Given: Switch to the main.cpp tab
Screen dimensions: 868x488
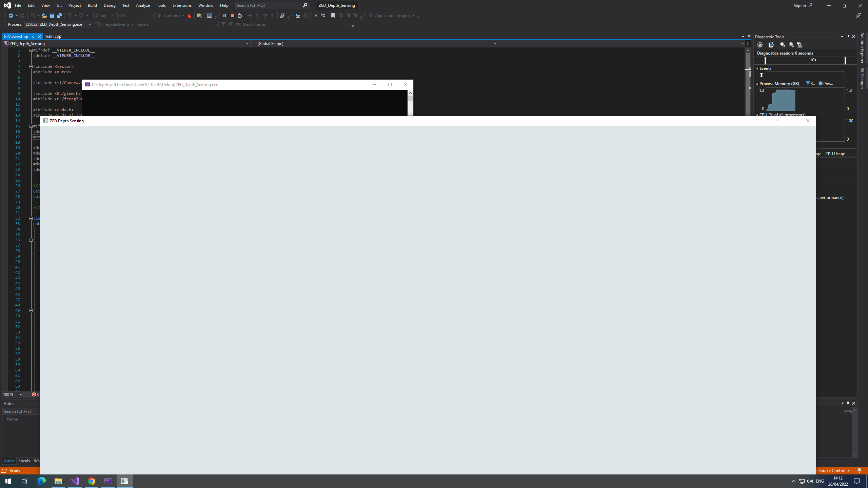Looking at the screenshot, I should tap(53, 36).
